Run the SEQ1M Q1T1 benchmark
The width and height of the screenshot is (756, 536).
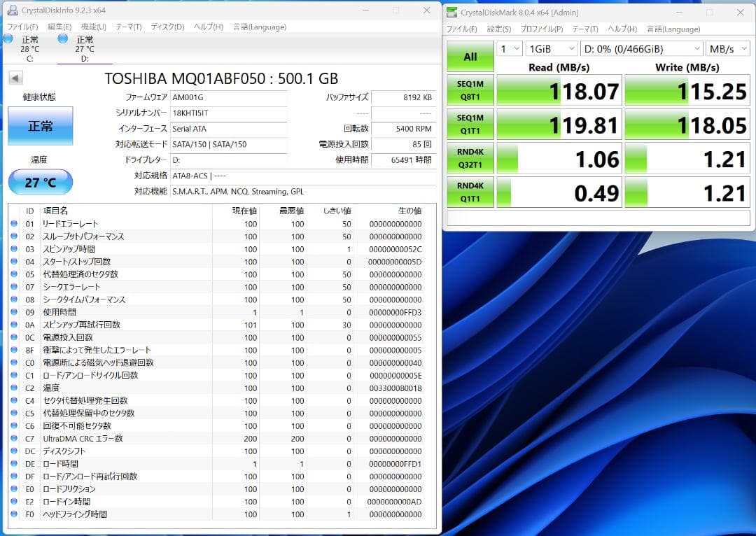pyautogui.click(x=470, y=124)
